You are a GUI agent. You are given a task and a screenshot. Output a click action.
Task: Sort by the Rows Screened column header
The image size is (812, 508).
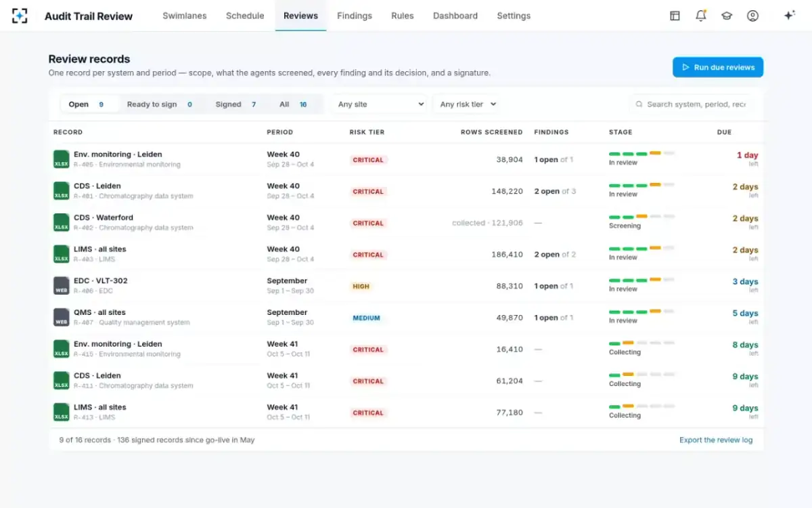point(491,132)
